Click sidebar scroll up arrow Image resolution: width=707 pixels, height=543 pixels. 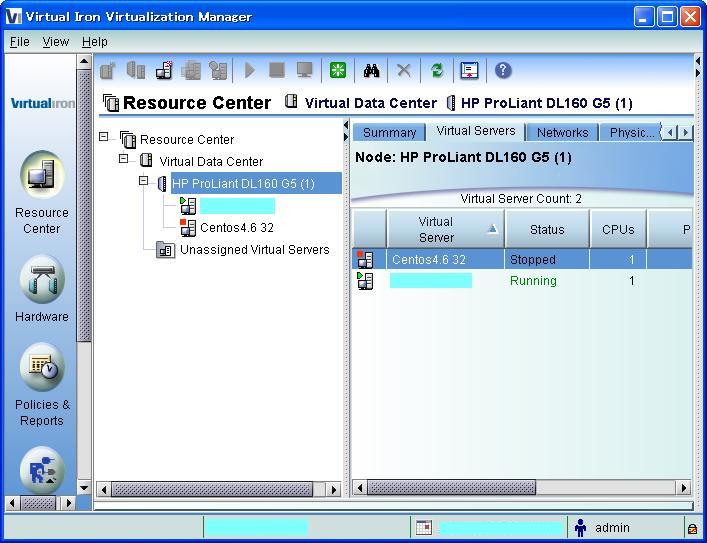pyautogui.click(x=84, y=61)
